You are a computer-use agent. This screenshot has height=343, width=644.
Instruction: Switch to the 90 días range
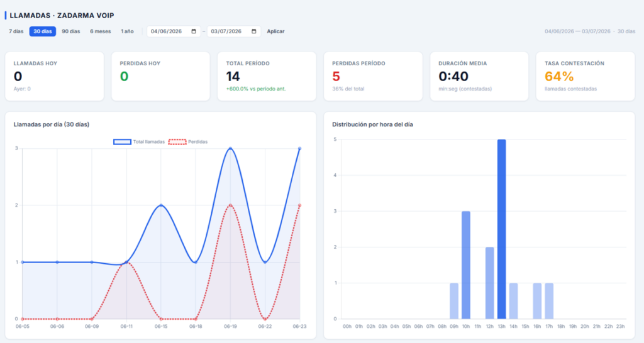coord(71,31)
